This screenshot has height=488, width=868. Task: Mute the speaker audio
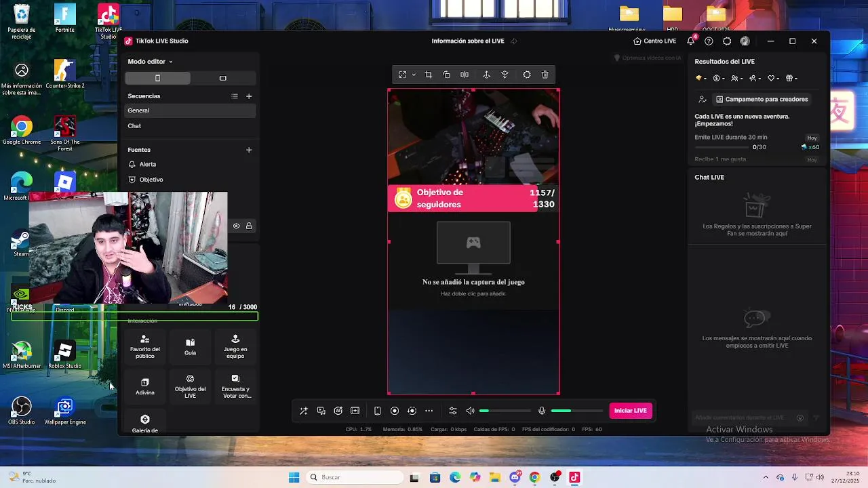click(x=470, y=411)
